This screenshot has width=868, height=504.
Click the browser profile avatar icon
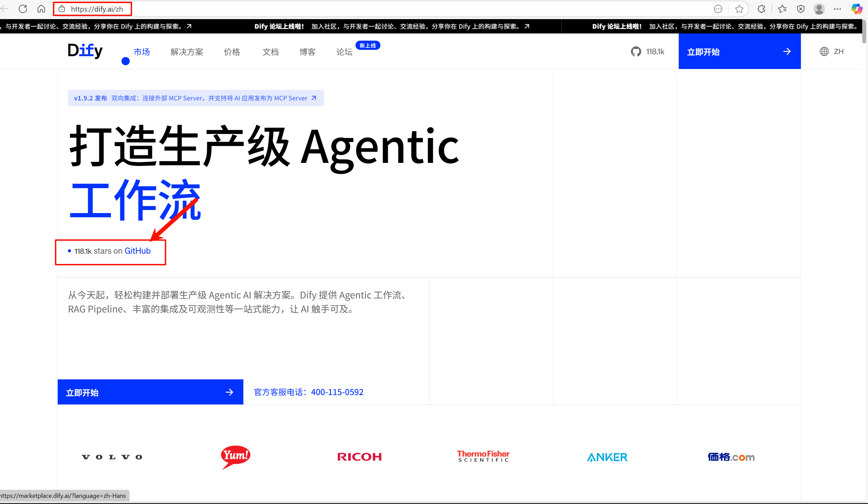pyautogui.click(x=819, y=9)
